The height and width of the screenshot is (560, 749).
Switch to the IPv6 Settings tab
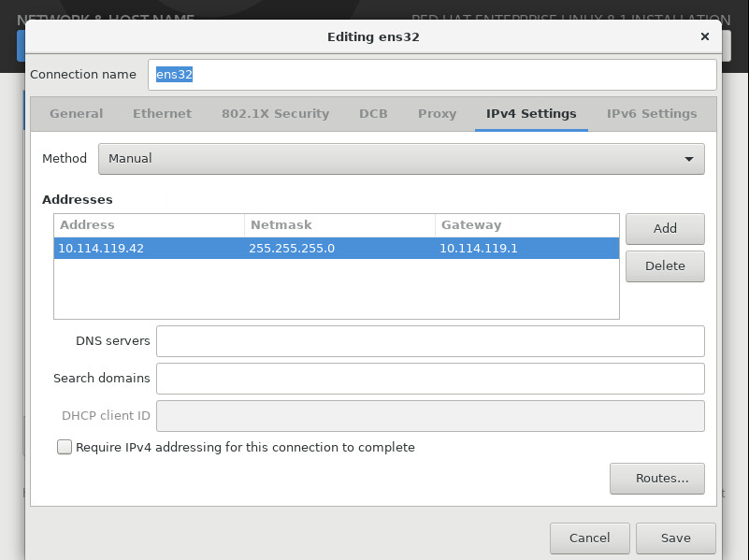[652, 114]
